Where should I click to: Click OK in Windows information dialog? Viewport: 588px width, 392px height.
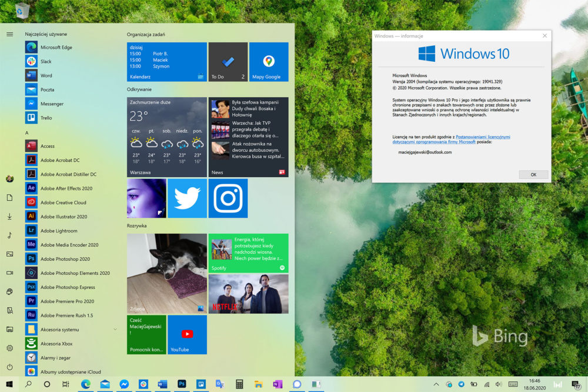[x=533, y=175]
